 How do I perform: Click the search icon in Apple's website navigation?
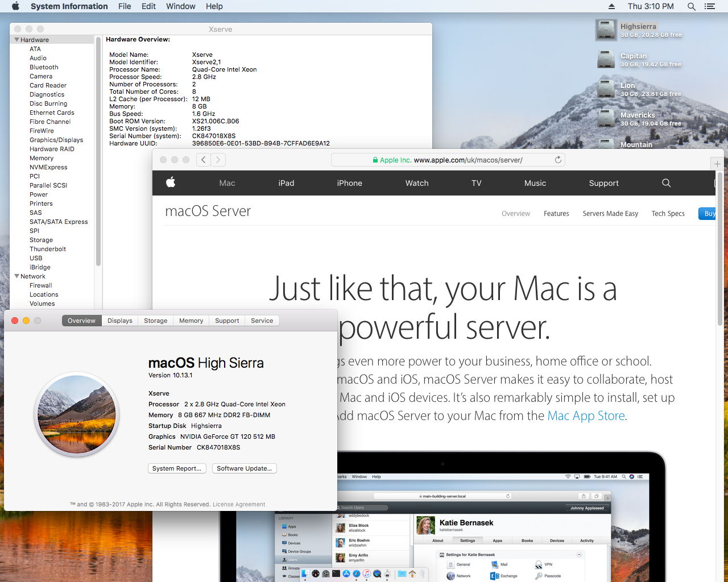tap(667, 183)
